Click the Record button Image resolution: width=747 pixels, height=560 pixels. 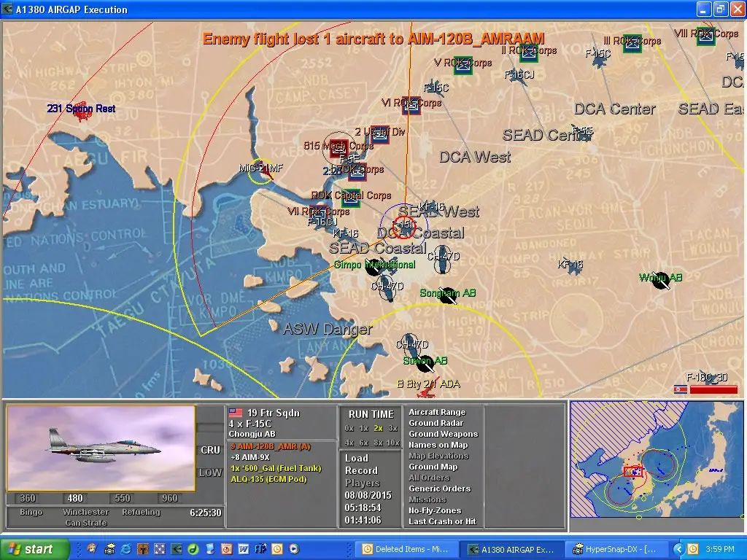pos(361,470)
